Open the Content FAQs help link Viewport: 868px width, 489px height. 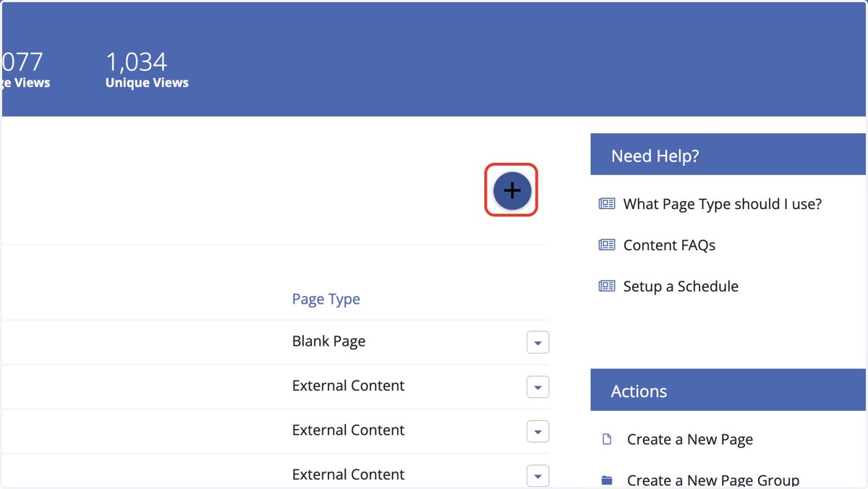point(669,245)
